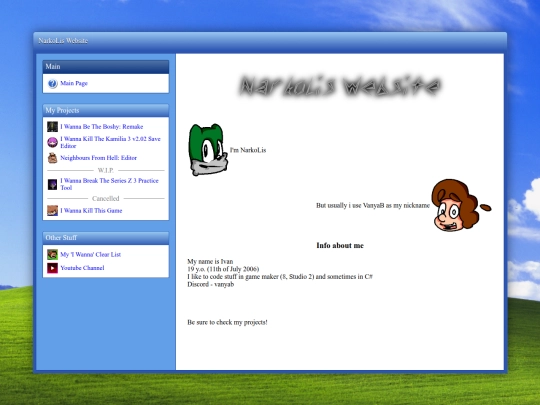Click the Neighbours From Hell Editor icon

click(52, 158)
